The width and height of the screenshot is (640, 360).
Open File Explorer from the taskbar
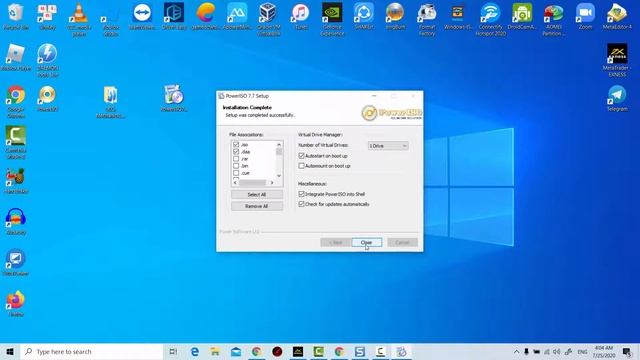tap(215, 351)
